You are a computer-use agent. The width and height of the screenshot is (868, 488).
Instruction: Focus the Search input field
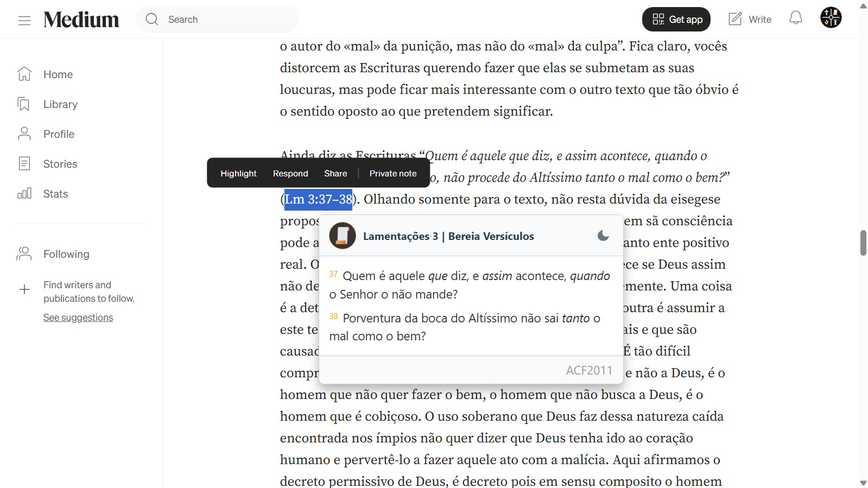[x=228, y=20]
